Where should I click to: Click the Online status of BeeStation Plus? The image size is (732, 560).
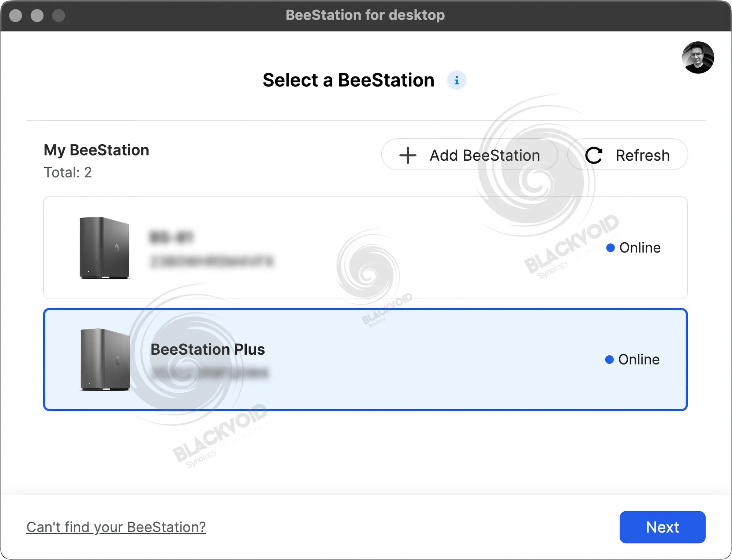point(632,359)
